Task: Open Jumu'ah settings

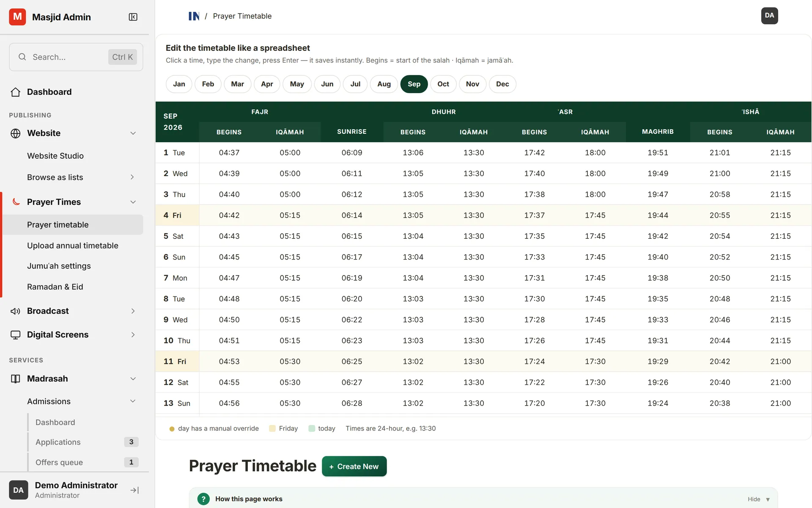Action: 59,266
